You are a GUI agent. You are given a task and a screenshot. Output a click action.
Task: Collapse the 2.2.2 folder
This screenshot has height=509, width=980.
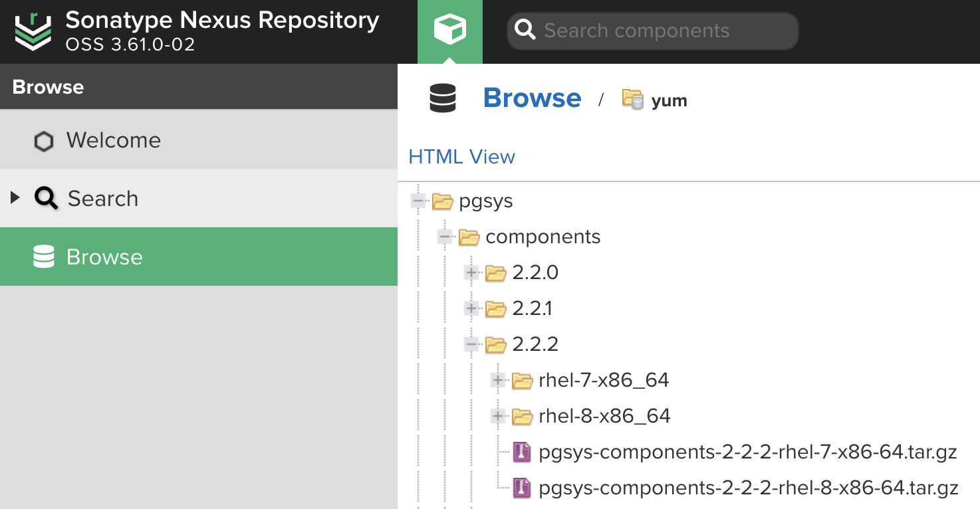pyautogui.click(x=471, y=344)
